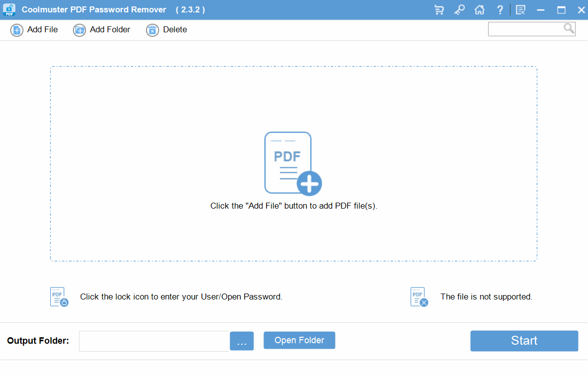Click the Add File plus icon
This screenshot has width=588, height=376.
tap(16, 30)
